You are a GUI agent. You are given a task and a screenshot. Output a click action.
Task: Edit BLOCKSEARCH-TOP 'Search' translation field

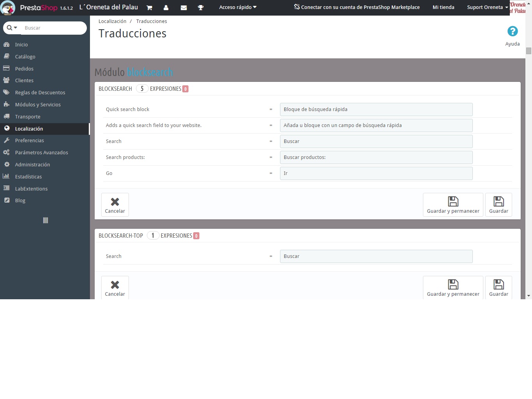[376, 256]
